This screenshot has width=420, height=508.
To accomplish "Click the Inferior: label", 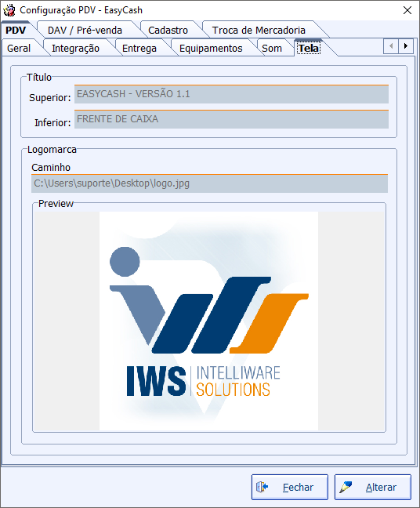I will tap(52, 122).
